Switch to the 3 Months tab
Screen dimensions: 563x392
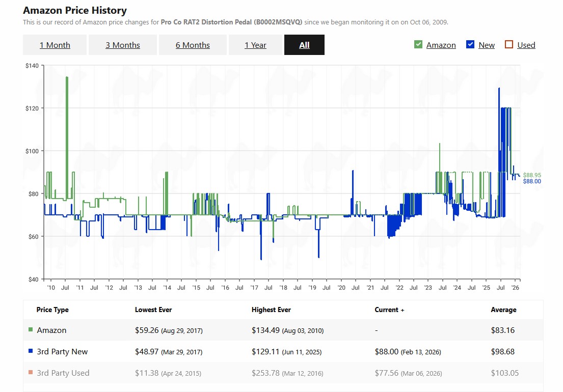point(122,45)
